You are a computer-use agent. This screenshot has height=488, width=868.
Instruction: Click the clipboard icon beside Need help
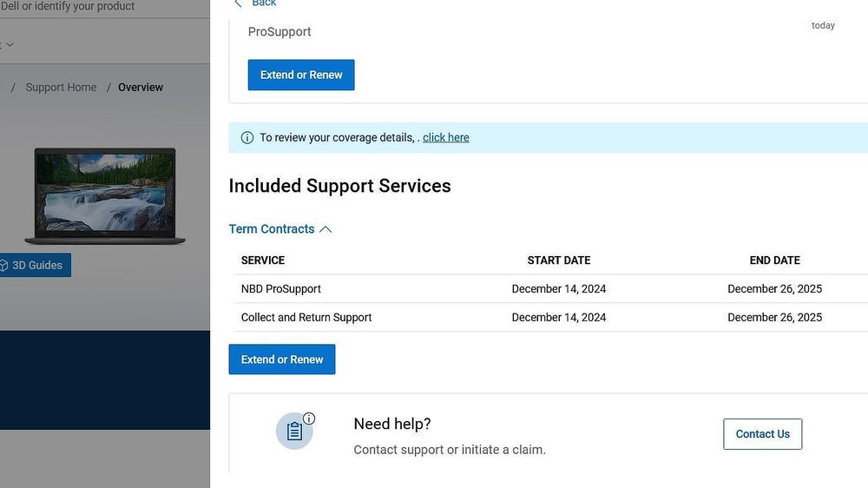click(x=294, y=431)
